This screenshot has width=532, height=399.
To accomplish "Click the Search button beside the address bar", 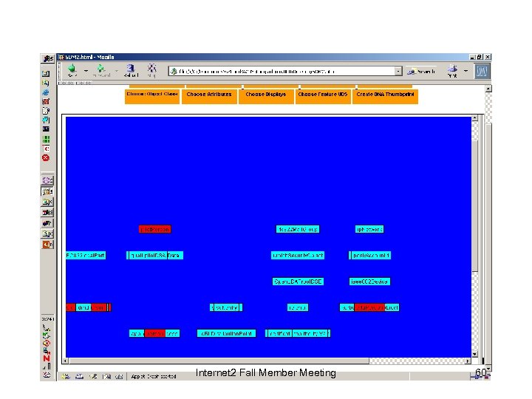I will [x=421, y=71].
